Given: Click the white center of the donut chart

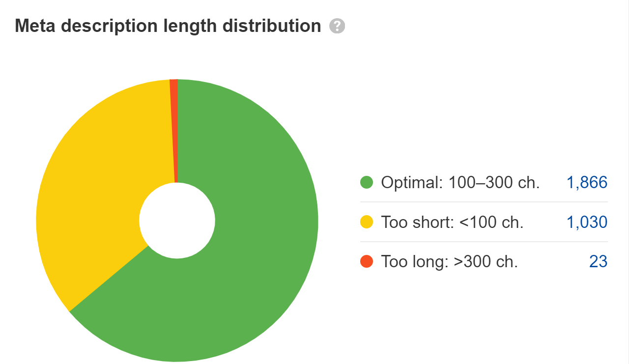Looking at the screenshot, I should (x=177, y=221).
